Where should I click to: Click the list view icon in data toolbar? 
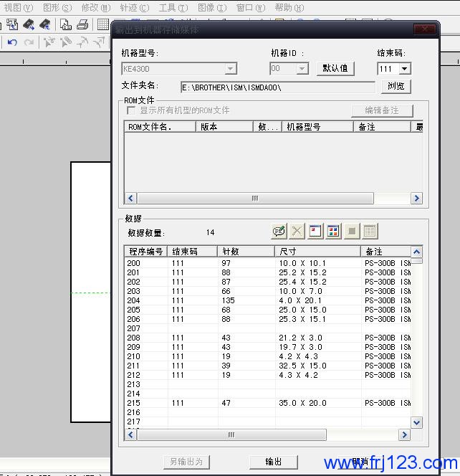pyautogui.click(x=370, y=231)
